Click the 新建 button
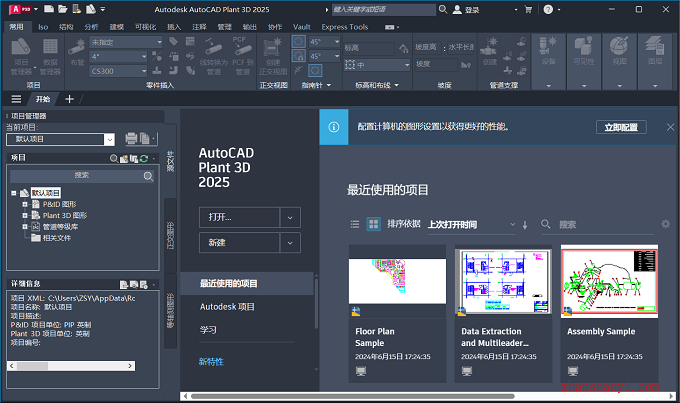Image resolution: width=680 pixels, height=403 pixels. point(239,243)
